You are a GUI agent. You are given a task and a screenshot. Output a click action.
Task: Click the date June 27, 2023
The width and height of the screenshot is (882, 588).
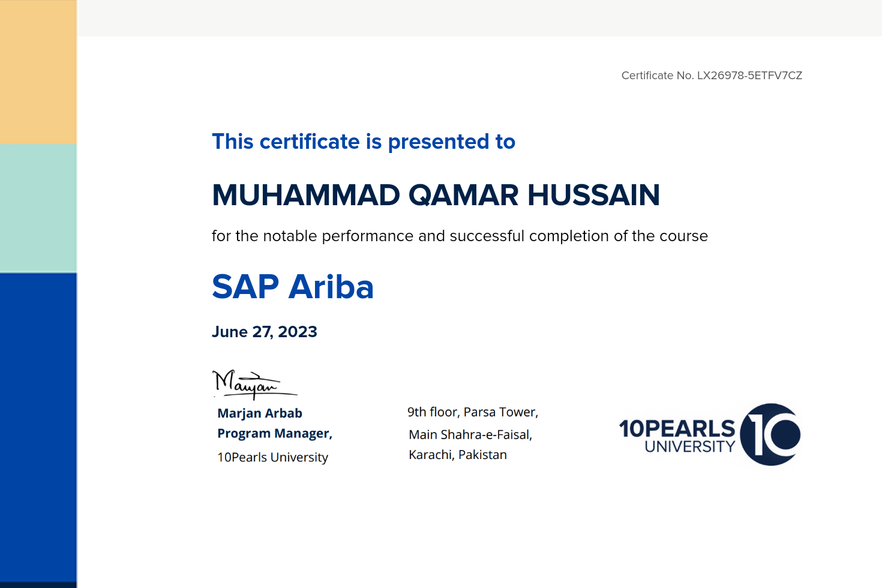pos(264,332)
